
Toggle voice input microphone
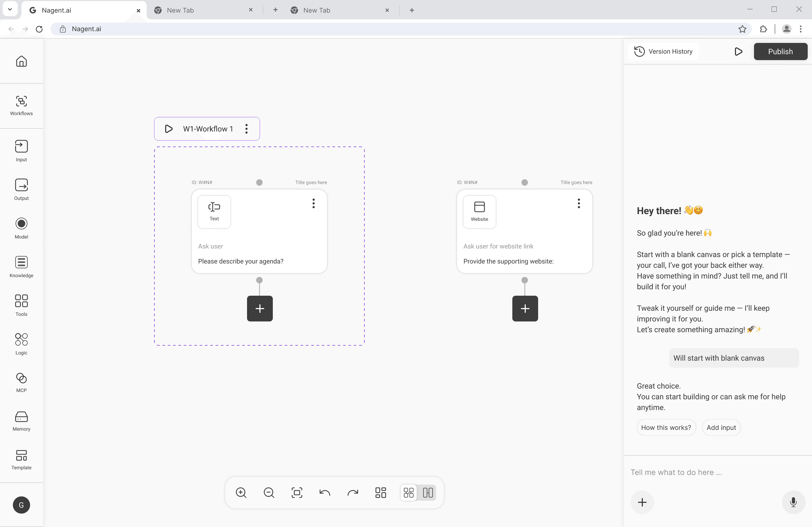tap(793, 502)
